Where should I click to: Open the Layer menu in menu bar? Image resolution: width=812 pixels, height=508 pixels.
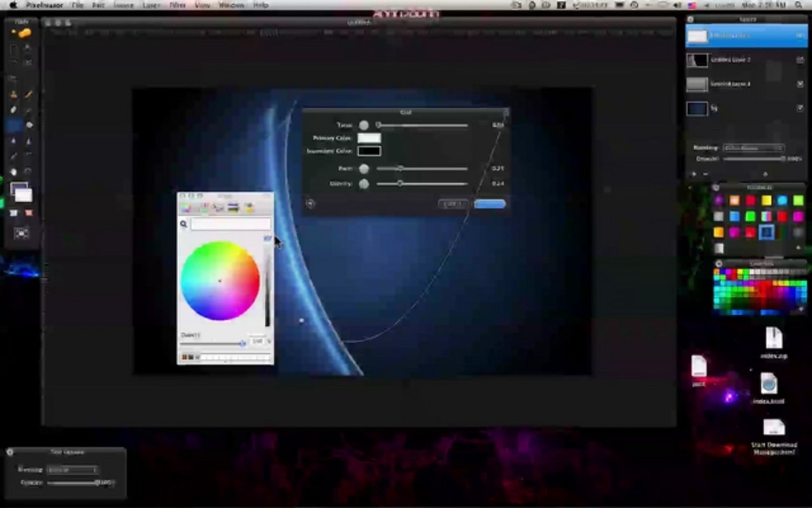coord(151,5)
